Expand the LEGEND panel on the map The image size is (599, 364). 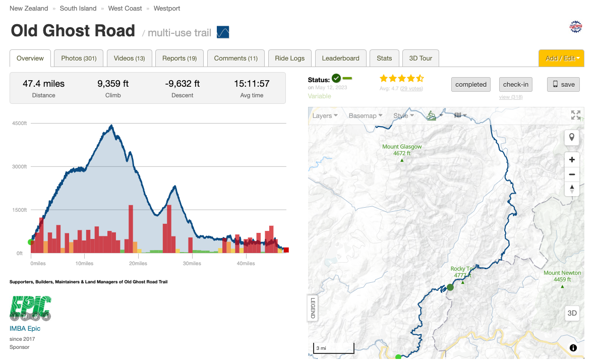click(312, 308)
